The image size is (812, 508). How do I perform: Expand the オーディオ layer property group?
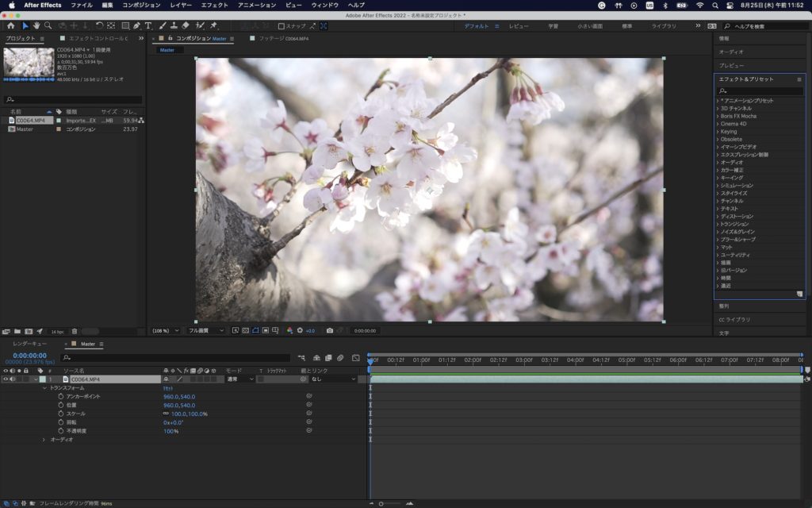pos(44,439)
